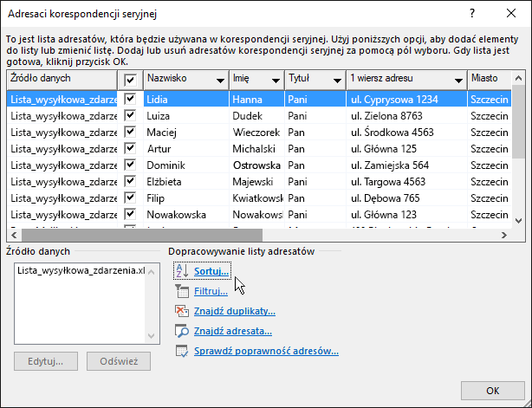Click the data source list scroll down arrow
The height and width of the screenshot is (408, 532).
tap(152, 336)
